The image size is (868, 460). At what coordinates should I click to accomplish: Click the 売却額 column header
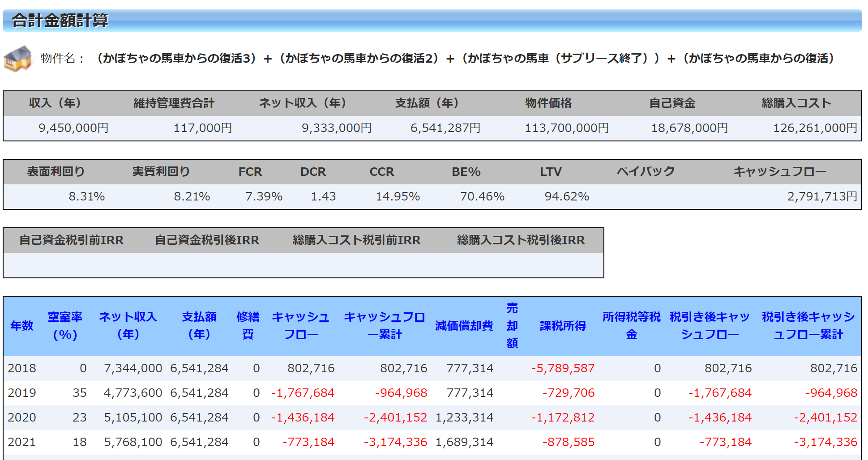pyautogui.click(x=512, y=326)
